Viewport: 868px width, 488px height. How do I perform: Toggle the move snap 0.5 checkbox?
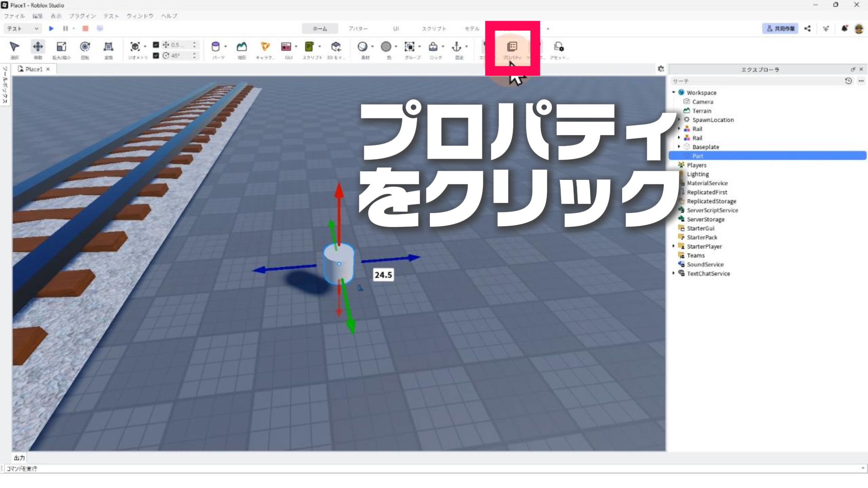click(156, 45)
